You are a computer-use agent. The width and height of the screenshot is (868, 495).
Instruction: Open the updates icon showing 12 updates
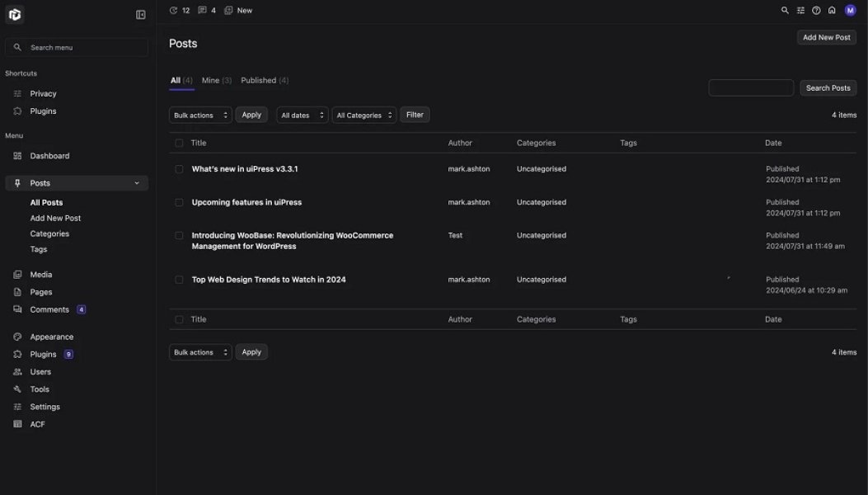[173, 9]
